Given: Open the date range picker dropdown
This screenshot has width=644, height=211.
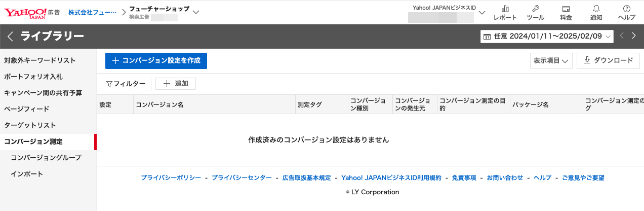Looking at the screenshot, I should click(x=547, y=36).
